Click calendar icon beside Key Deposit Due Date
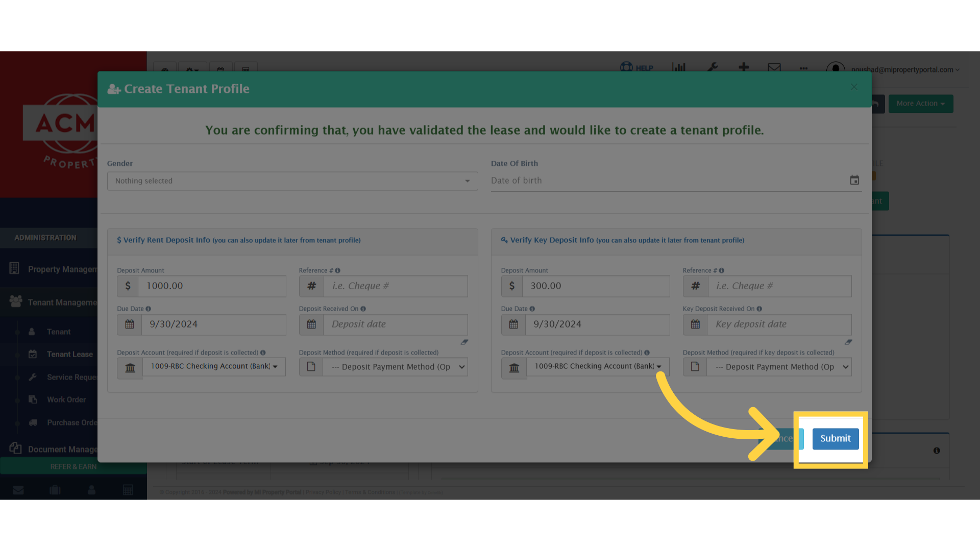The height and width of the screenshot is (551, 980). click(x=513, y=324)
